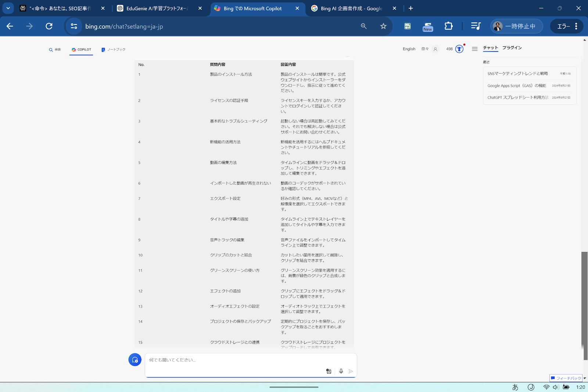
Task: Select the 検索 tab
Action: point(55,50)
